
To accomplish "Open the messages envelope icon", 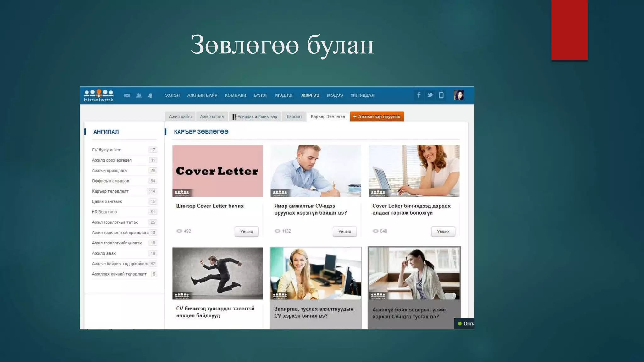I will coord(127,96).
